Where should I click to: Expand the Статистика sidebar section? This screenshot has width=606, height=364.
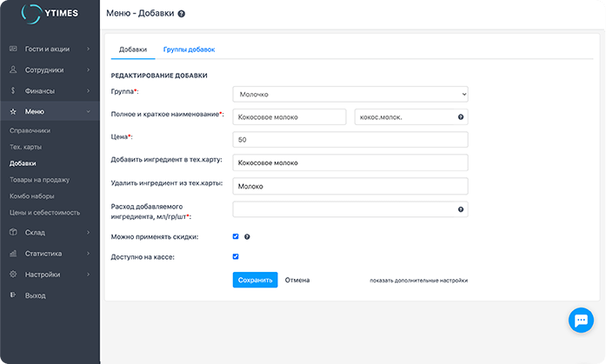(50, 254)
